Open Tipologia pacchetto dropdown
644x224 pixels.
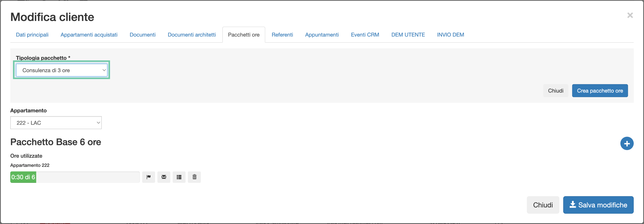click(x=61, y=70)
